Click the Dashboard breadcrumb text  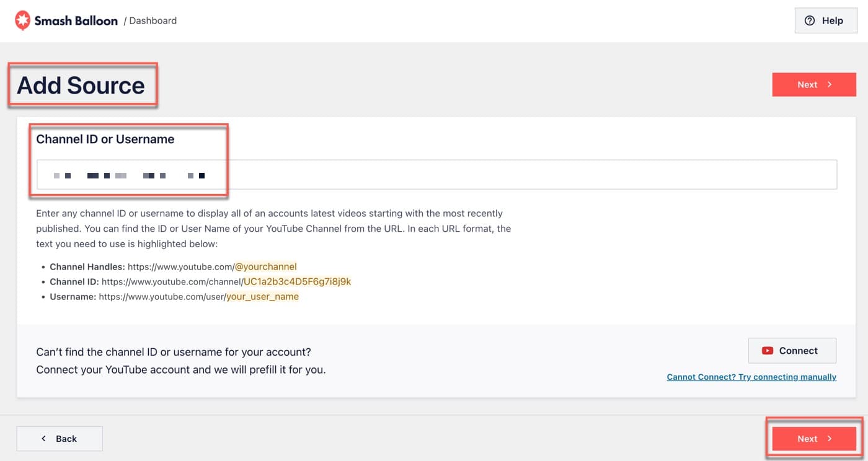[153, 20]
